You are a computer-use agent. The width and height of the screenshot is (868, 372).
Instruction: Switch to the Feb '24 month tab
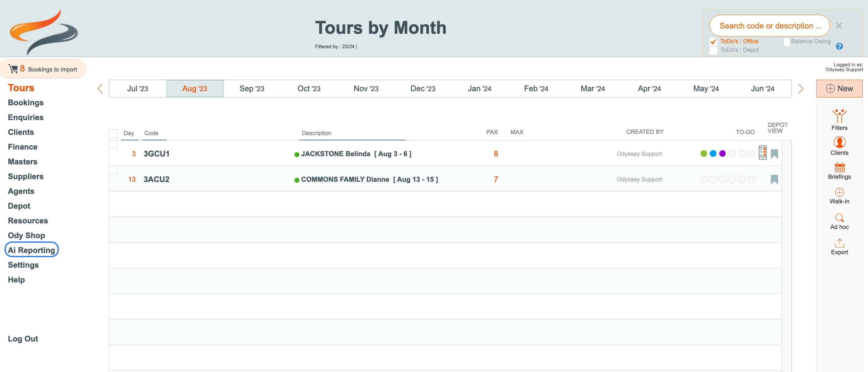point(536,89)
